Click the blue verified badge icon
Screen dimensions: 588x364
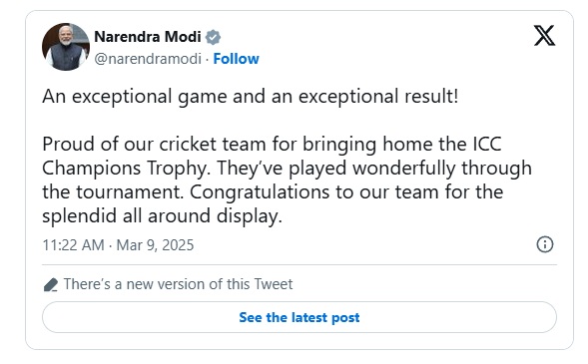(213, 37)
